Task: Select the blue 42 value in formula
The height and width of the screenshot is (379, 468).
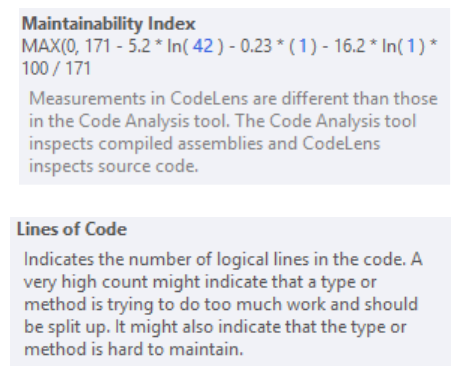Action: [x=203, y=46]
